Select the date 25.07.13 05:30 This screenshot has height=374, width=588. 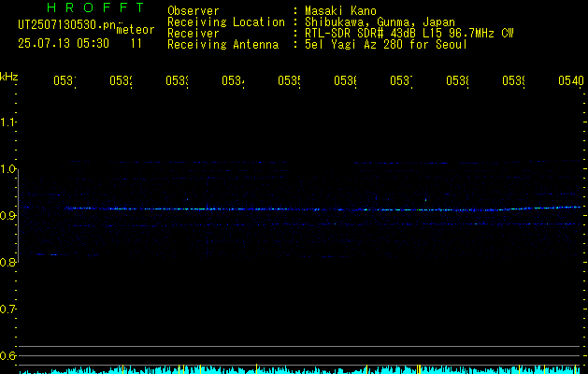tap(64, 44)
